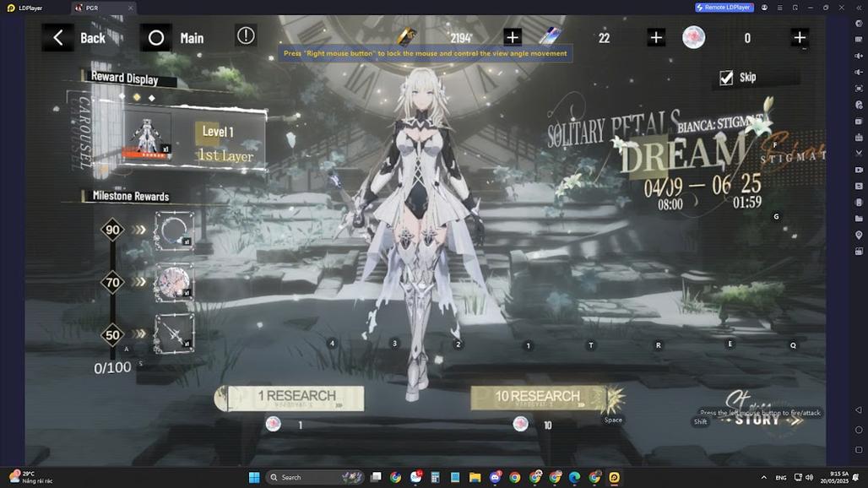Image resolution: width=868 pixels, height=488 pixels.
Task: Open Microsoft Edge from taskbar
Action: pyautogui.click(x=575, y=477)
